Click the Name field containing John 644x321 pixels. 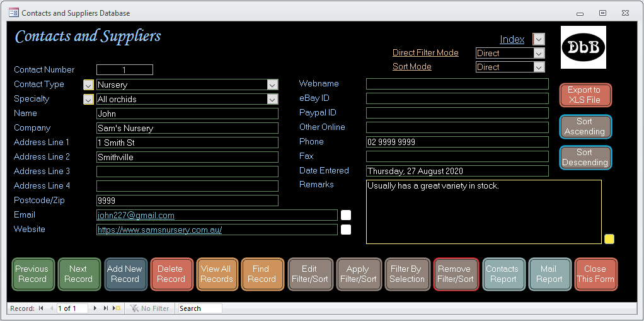point(187,114)
